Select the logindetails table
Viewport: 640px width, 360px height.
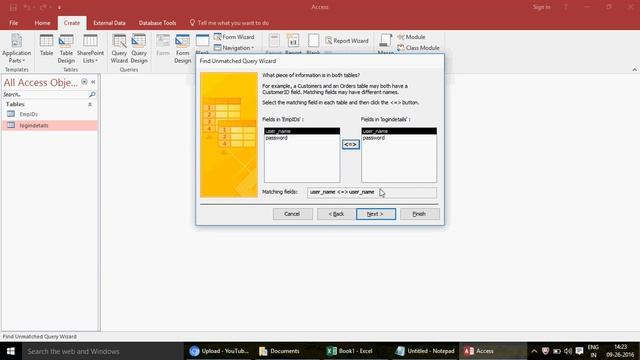click(x=49, y=125)
